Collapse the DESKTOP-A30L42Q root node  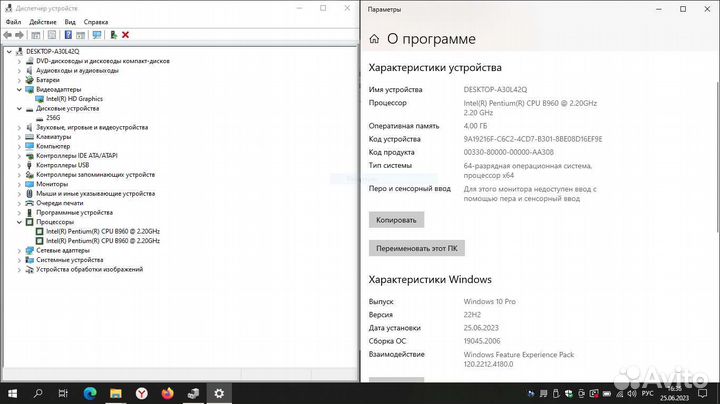coord(9,51)
